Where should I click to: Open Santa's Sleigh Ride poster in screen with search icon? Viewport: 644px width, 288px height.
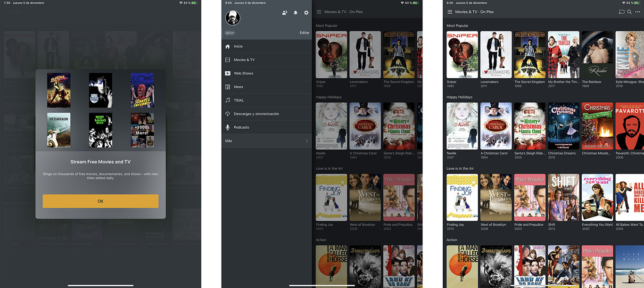click(x=530, y=126)
